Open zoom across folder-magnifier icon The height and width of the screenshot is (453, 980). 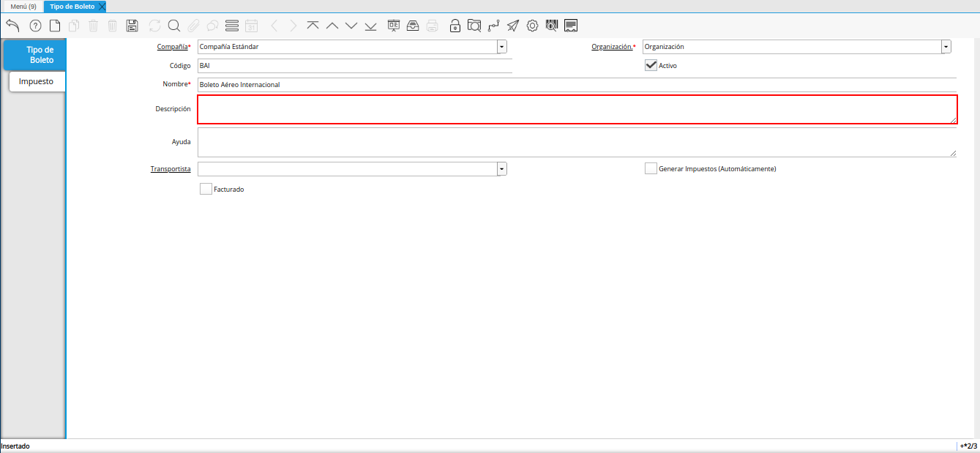[474, 26]
